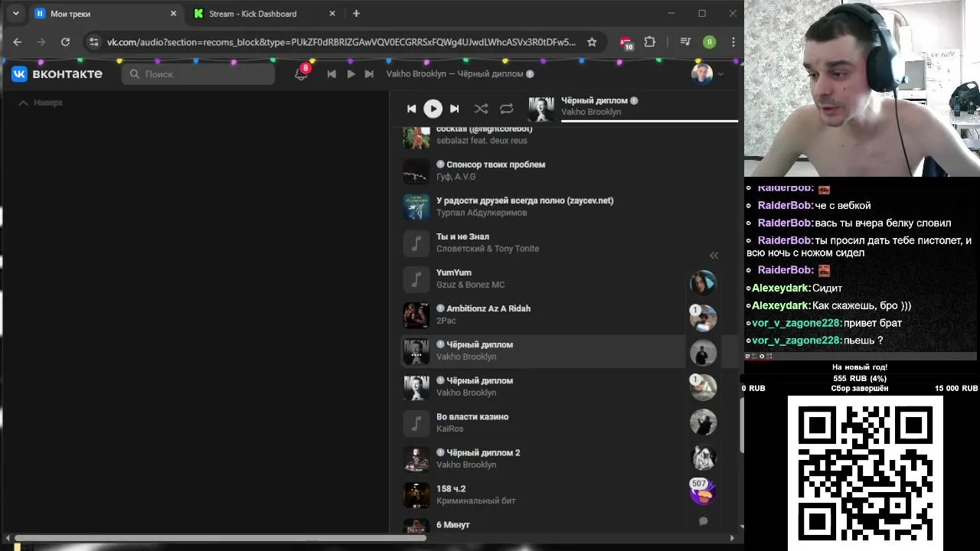Click the cover of Спонсор твоих проблем

(416, 171)
